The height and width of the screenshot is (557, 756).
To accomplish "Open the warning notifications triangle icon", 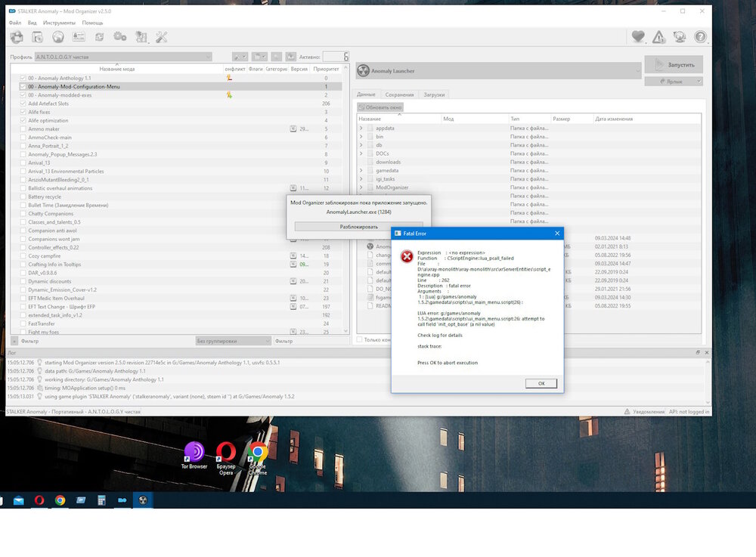I will [x=659, y=37].
